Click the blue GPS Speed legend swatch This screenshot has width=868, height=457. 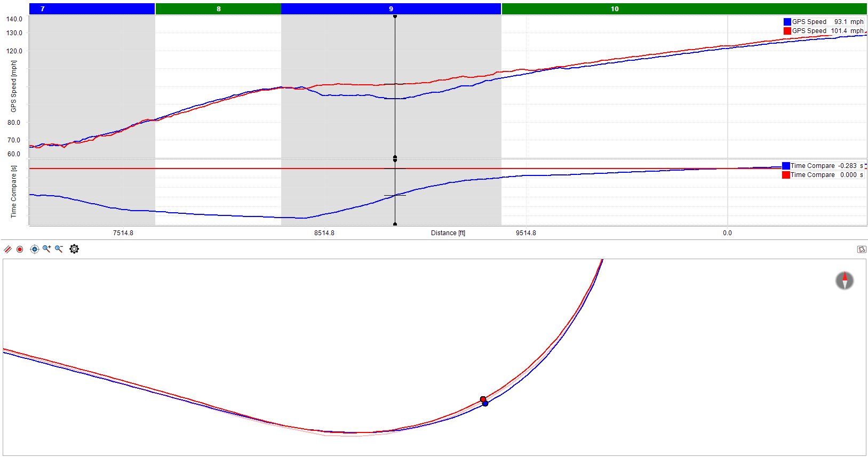(x=787, y=22)
